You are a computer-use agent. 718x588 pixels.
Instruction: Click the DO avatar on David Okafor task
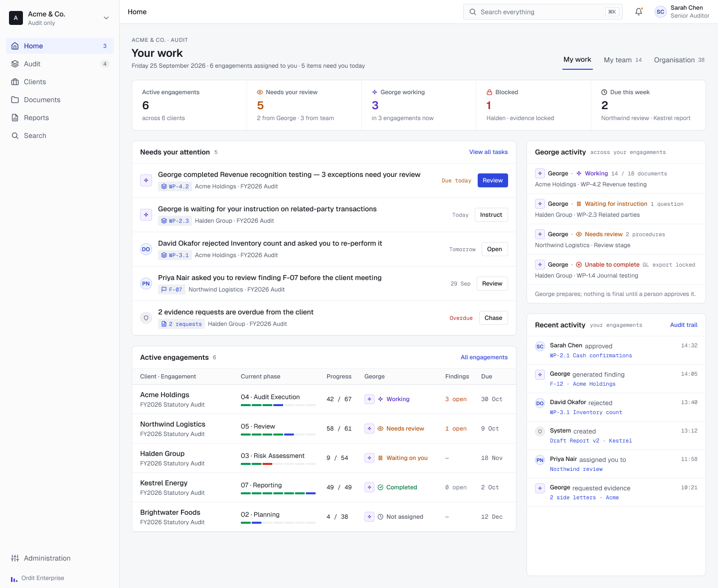146,249
